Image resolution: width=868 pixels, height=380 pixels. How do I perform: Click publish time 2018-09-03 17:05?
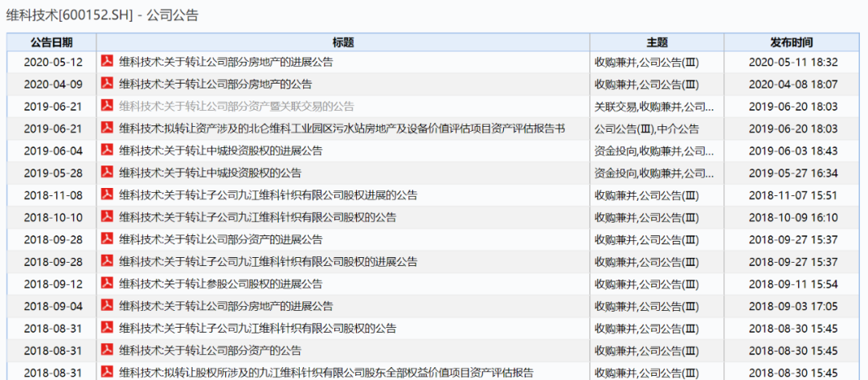793,306
